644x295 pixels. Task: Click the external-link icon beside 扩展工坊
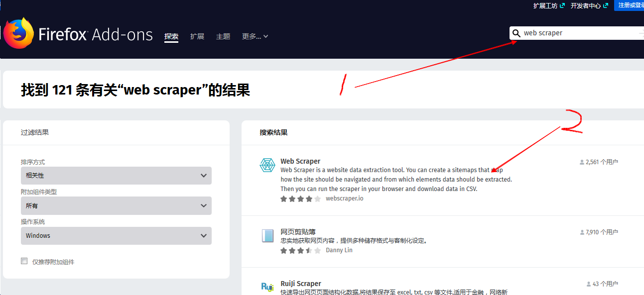(562, 5)
